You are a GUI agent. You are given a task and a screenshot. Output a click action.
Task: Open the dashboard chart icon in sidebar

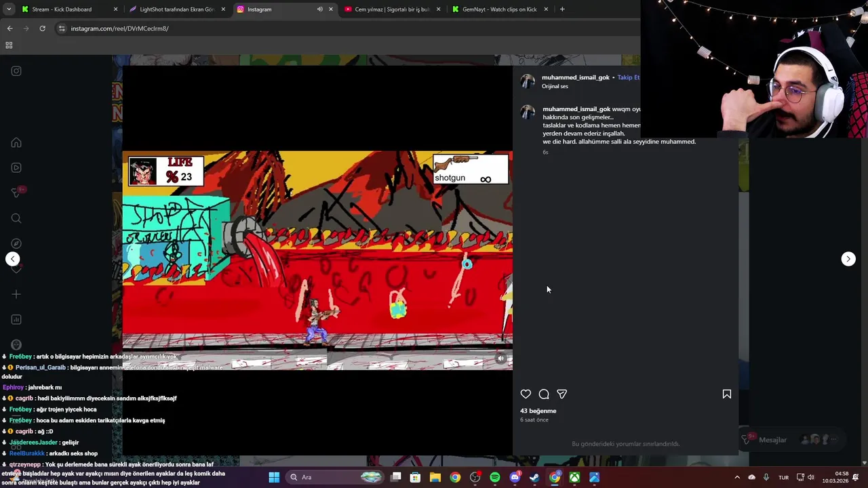pyautogui.click(x=16, y=319)
